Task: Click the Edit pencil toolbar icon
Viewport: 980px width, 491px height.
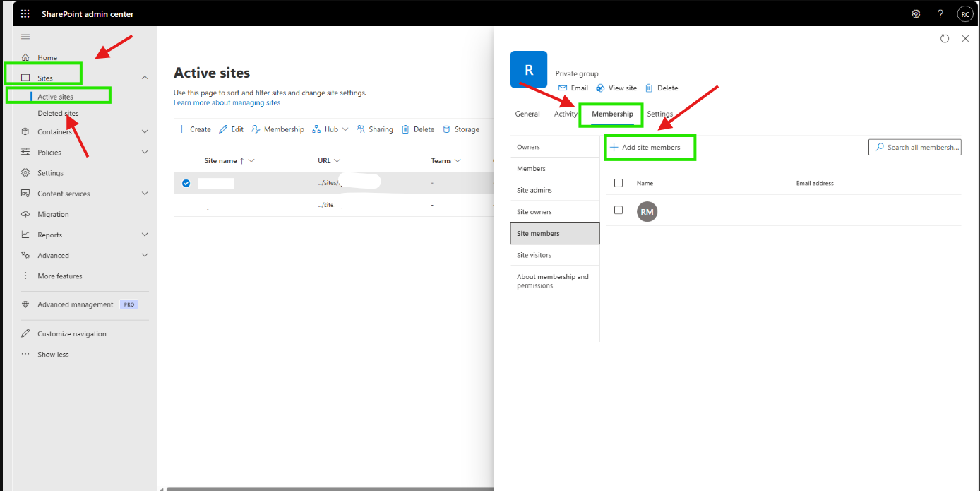Action: coord(223,129)
